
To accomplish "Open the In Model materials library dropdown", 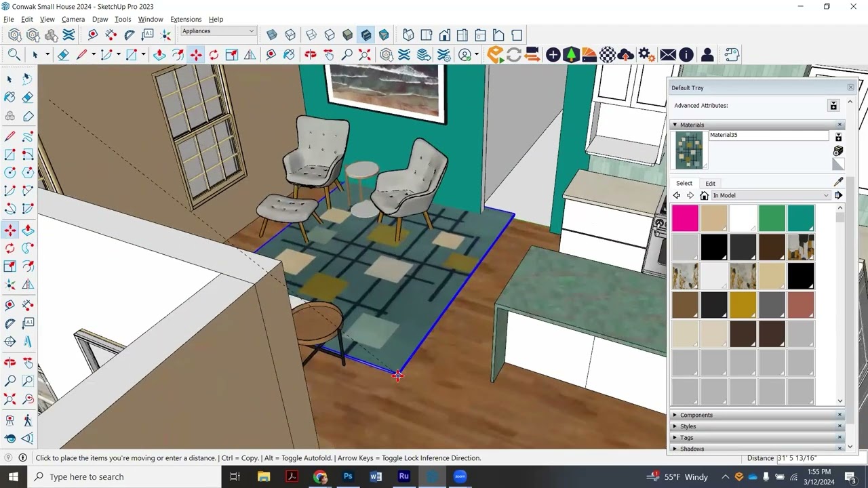I will pos(771,195).
